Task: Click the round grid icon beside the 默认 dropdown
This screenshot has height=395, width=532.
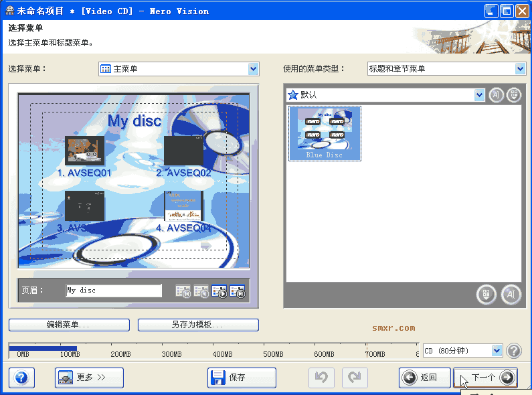Action: click(x=514, y=95)
